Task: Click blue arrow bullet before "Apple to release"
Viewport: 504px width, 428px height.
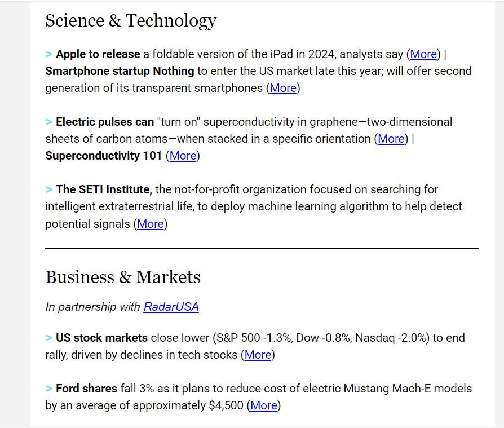Action: point(49,54)
